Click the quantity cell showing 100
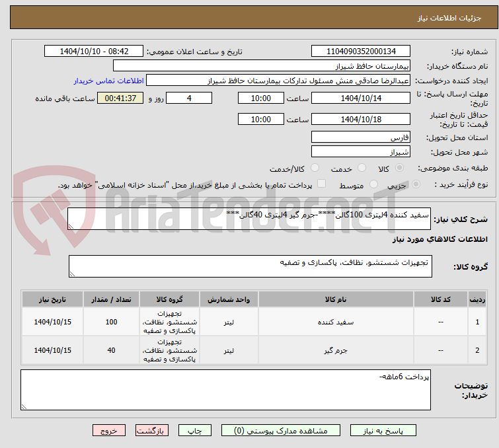Image resolution: width=499 pixels, height=448 pixels. (x=111, y=322)
